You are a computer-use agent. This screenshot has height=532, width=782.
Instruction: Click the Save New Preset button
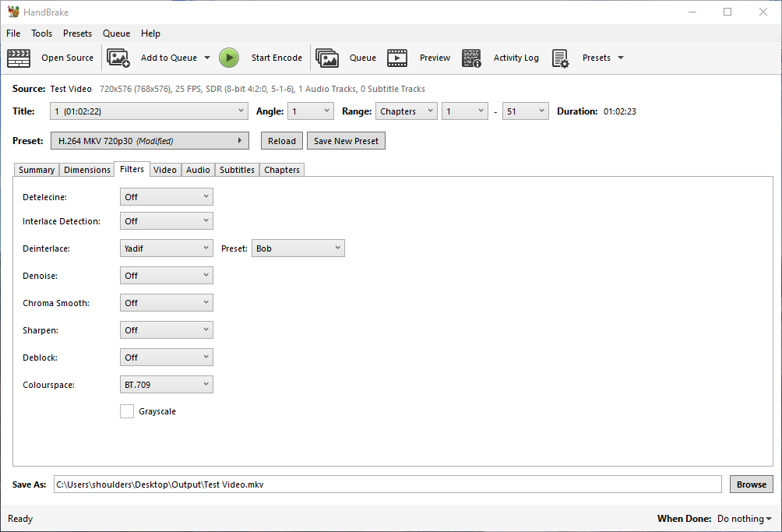[x=346, y=141]
